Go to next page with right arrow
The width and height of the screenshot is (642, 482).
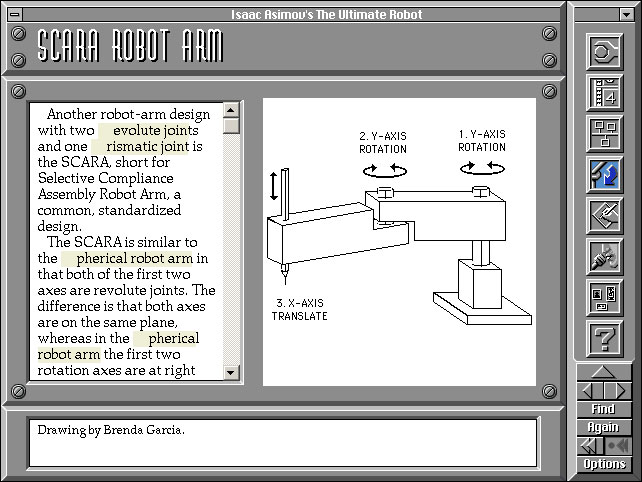pyautogui.click(x=617, y=391)
